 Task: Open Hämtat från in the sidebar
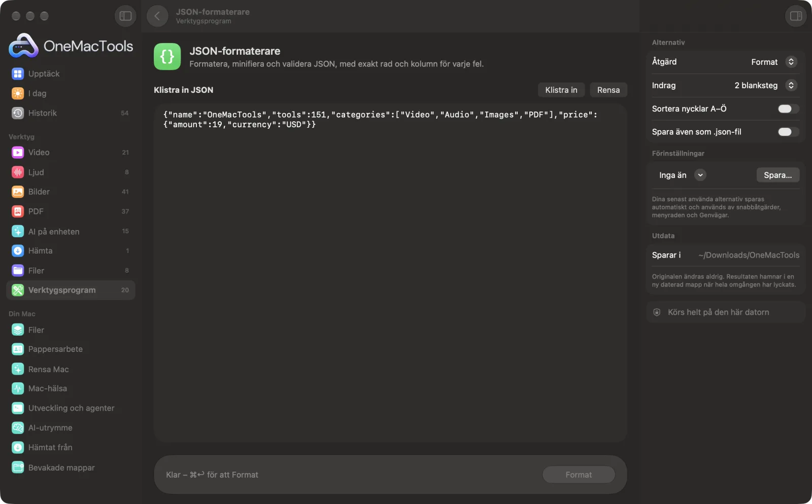pos(71,448)
